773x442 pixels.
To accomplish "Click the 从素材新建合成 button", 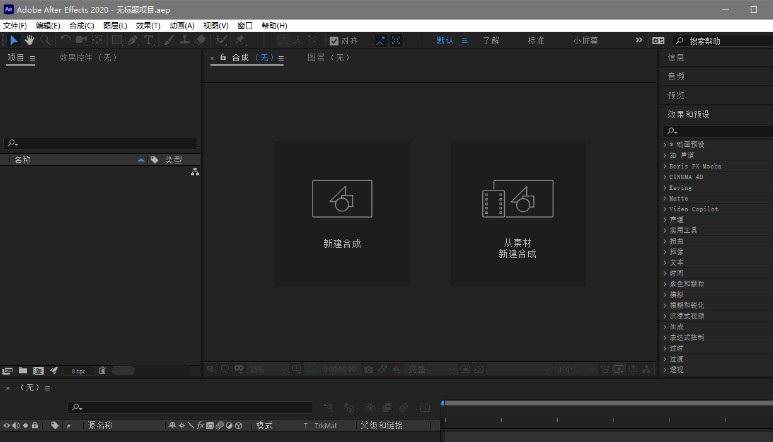I will click(518, 213).
